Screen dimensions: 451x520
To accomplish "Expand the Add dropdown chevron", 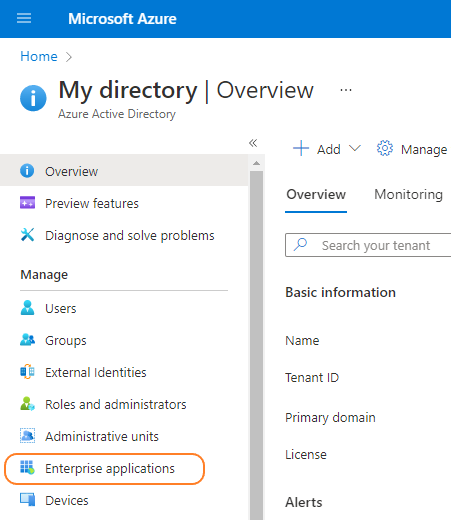I will (355, 148).
